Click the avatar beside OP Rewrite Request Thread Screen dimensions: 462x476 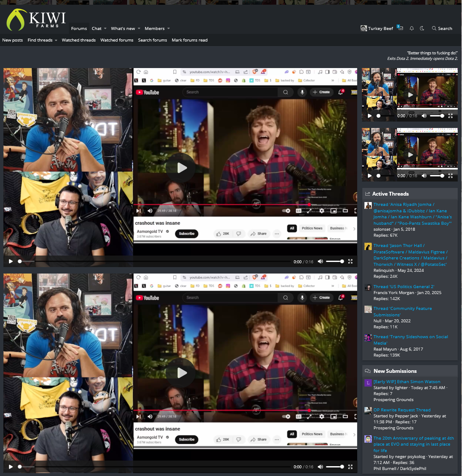[x=368, y=411]
